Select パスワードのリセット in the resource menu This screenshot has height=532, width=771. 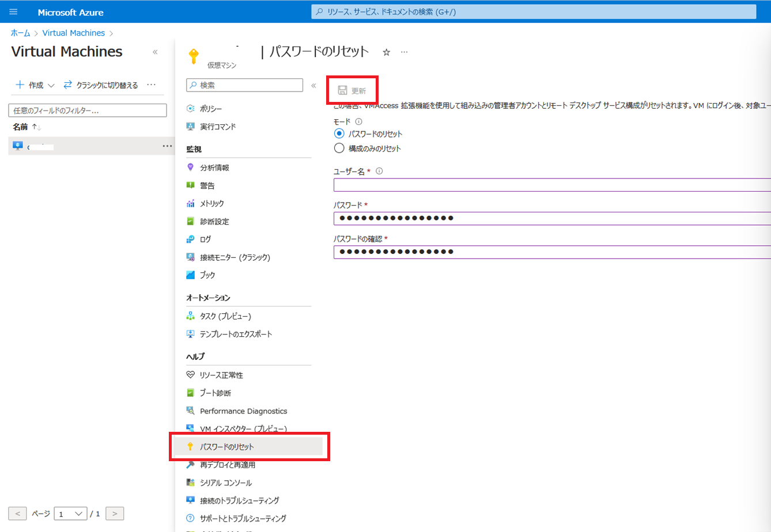point(248,447)
